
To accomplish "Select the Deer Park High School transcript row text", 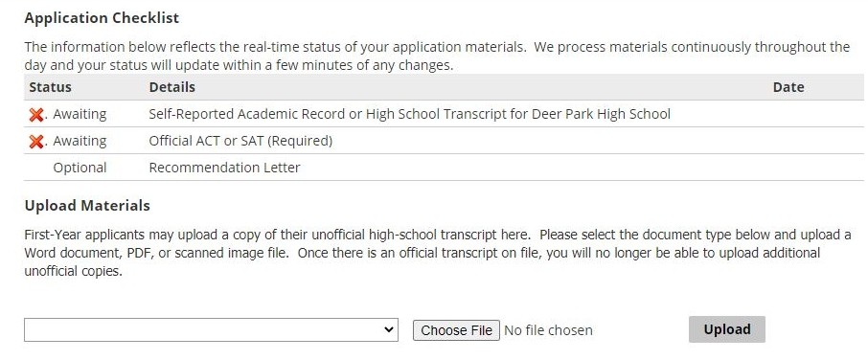I will point(410,115).
